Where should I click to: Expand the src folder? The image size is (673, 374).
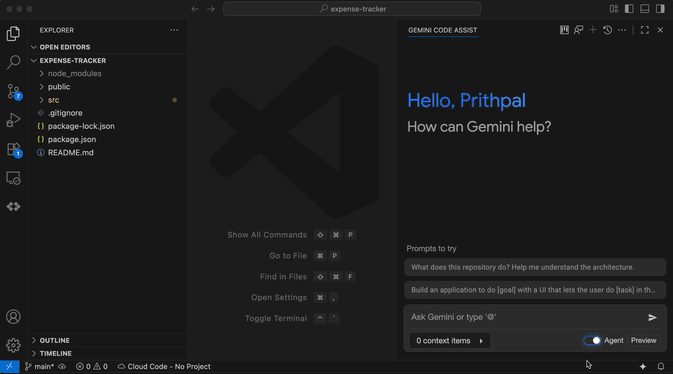[54, 100]
